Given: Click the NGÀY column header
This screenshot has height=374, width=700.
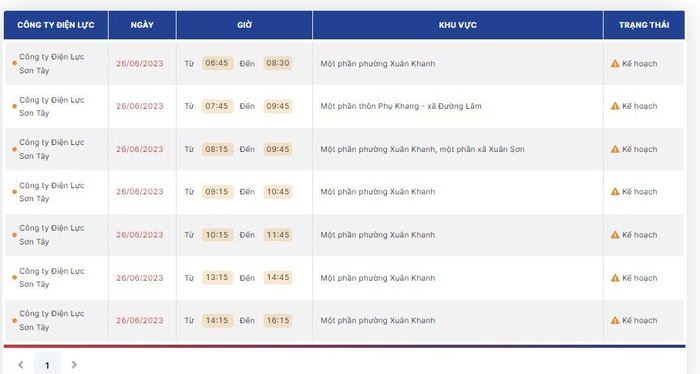Looking at the screenshot, I should coord(142,25).
